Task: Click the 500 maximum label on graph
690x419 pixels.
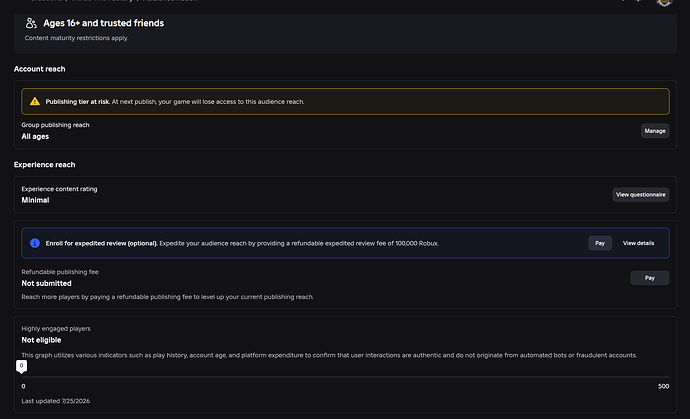Action: point(664,386)
